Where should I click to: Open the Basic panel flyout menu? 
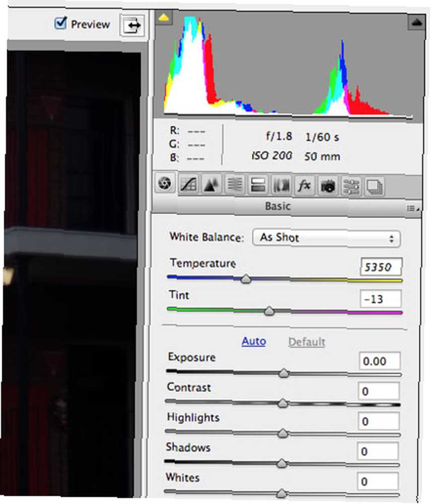[x=413, y=208]
